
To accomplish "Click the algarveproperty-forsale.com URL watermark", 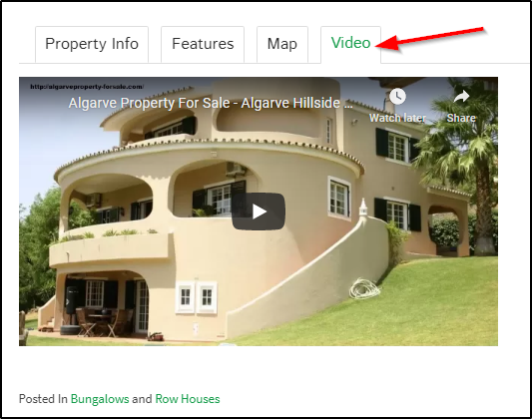I will 87,87.
